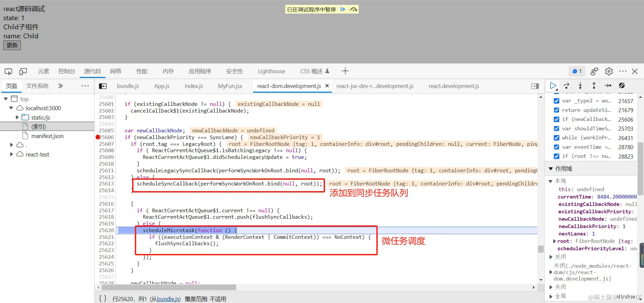Select the (索引) file

coord(39,127)
